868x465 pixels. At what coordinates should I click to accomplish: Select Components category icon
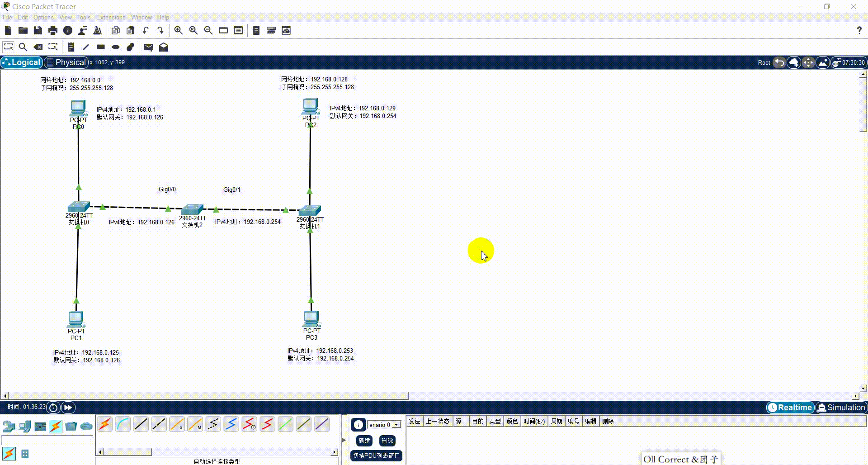pyautogui.click(x=40, y=426)
